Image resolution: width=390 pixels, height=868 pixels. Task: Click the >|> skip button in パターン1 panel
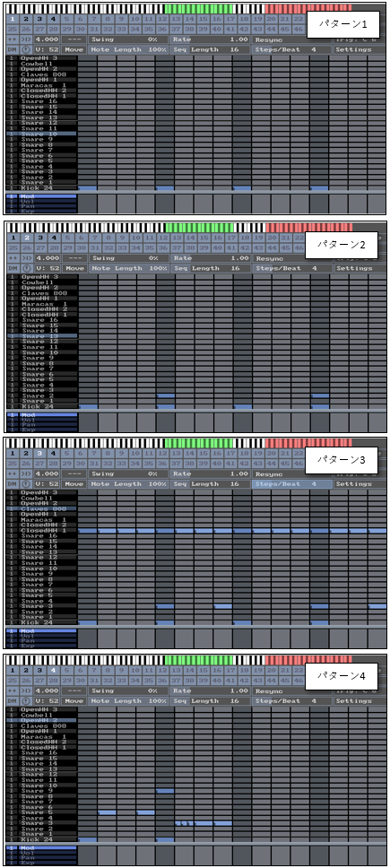[27, 39]
